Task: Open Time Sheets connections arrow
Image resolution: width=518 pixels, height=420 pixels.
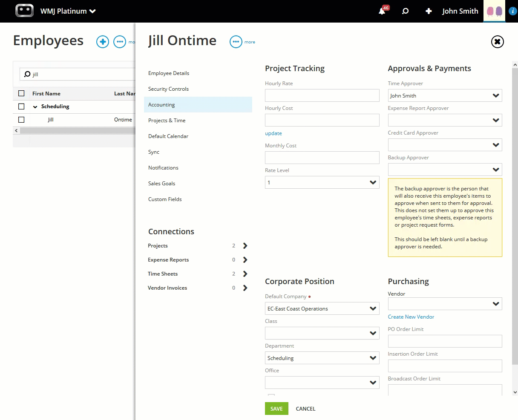Action: click(245, 274)
